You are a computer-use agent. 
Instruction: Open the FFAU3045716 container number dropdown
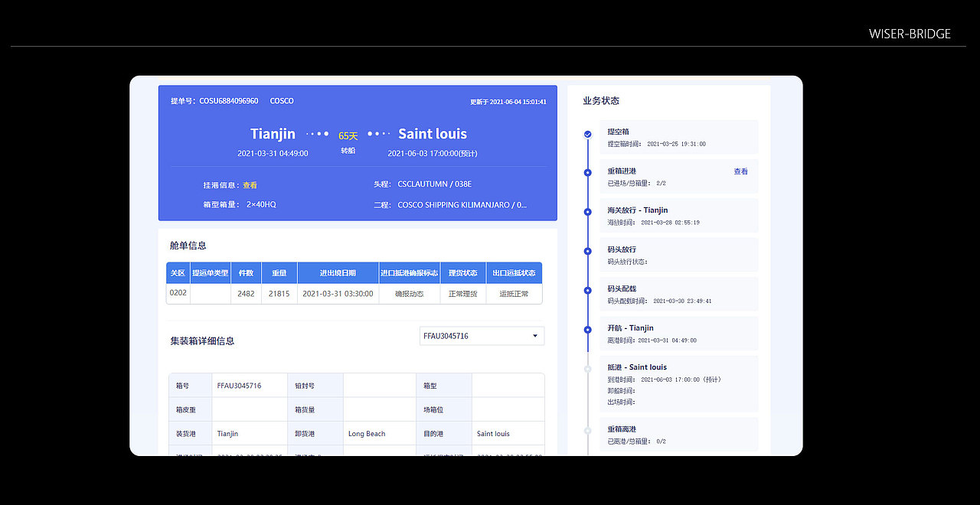point(482,336)
